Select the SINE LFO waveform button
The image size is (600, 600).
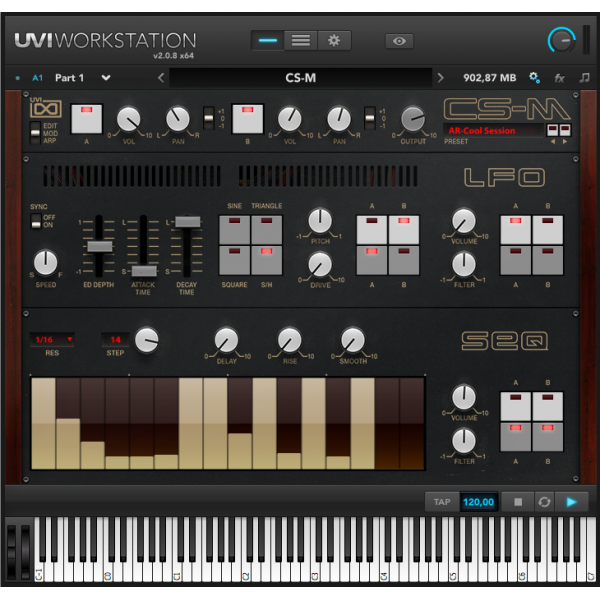pos(235,230)
